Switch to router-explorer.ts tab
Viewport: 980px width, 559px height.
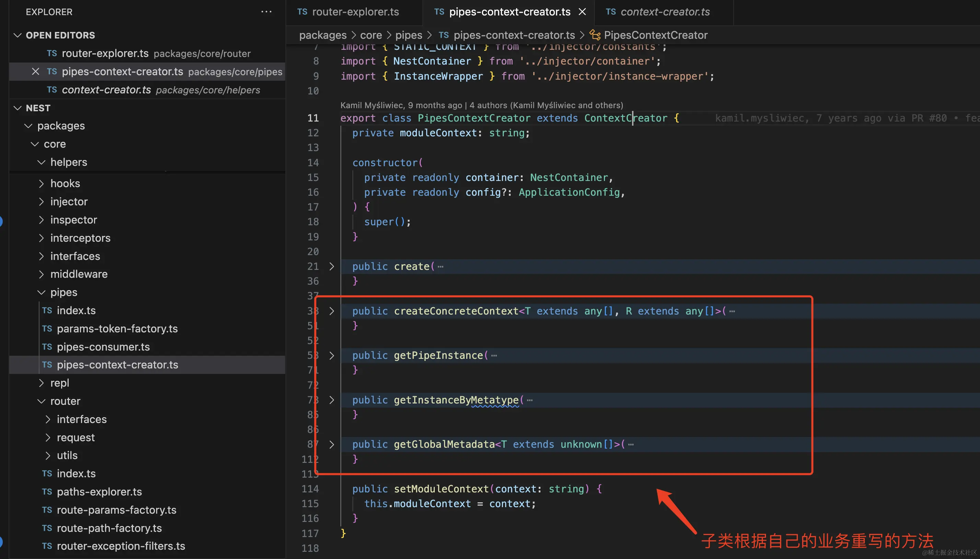[354, 12]
